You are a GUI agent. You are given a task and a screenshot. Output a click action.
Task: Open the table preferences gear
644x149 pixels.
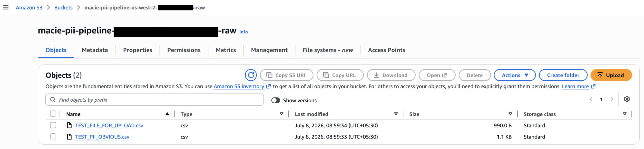[626, 99]
